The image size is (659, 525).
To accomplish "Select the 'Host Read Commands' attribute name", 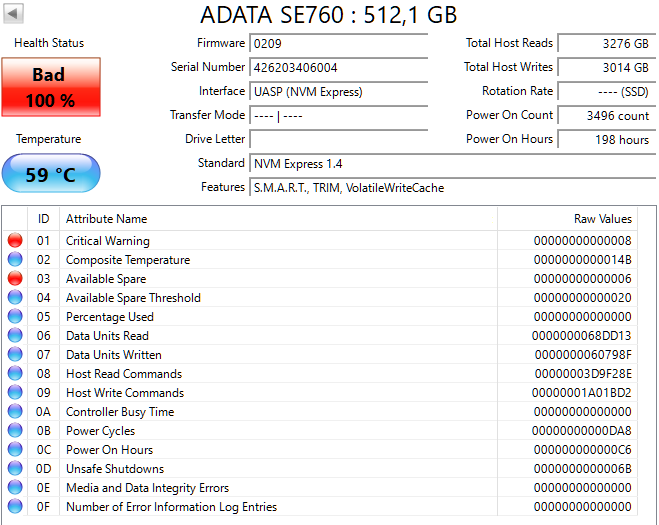I will coord(124,374).
